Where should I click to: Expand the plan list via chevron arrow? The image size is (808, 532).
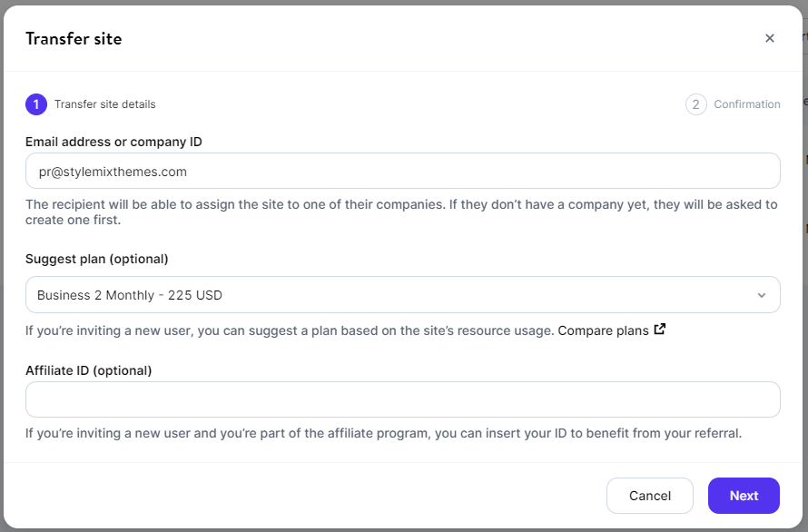(x=761, y=295)
